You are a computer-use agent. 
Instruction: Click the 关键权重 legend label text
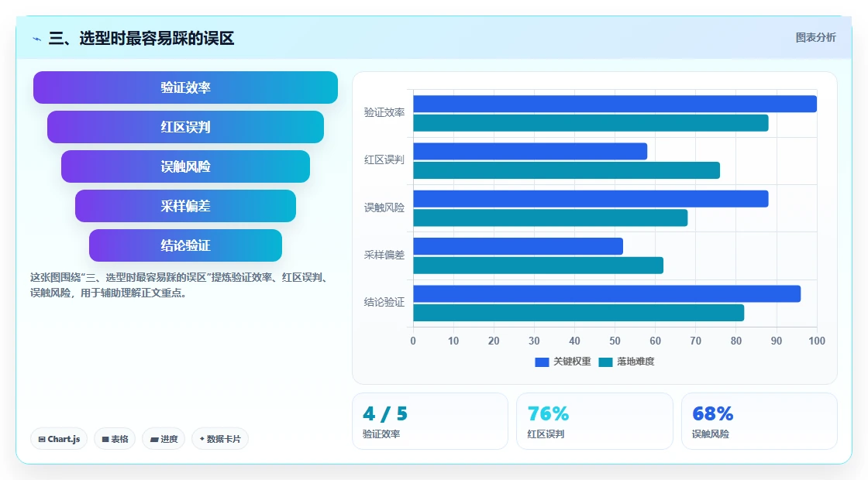point(572,362)
